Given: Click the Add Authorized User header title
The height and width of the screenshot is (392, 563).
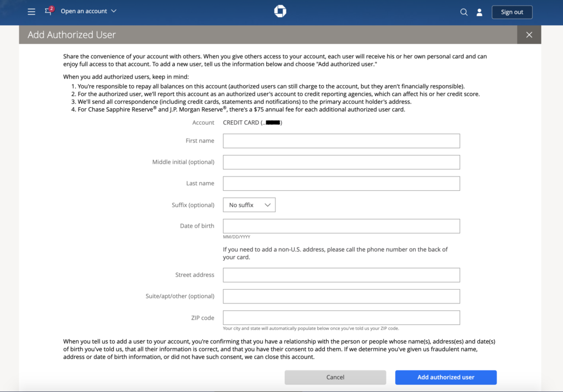Looking at the screenshot, I should pyautogui.click(x=71, y=35).
